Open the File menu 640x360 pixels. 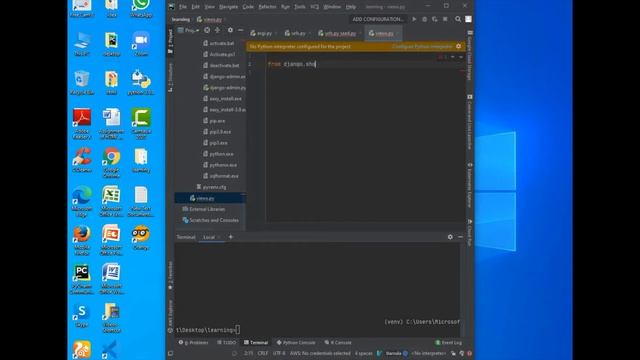183,7
